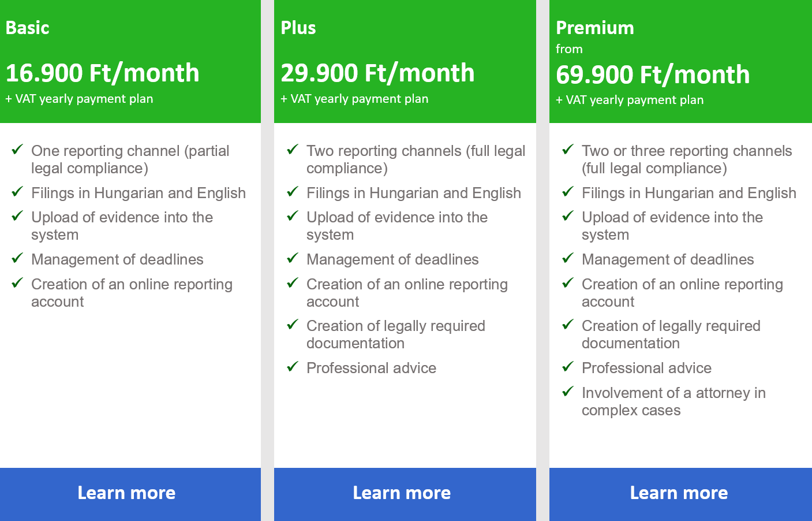The width and height of the screenshot is (812, 521).
Task: Click Premium checkmark for Upload of evidence
Action: 568,216
